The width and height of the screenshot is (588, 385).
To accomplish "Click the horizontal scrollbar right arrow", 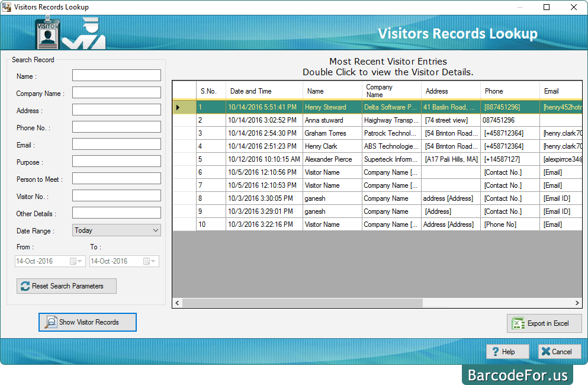I will pos(576,303).
